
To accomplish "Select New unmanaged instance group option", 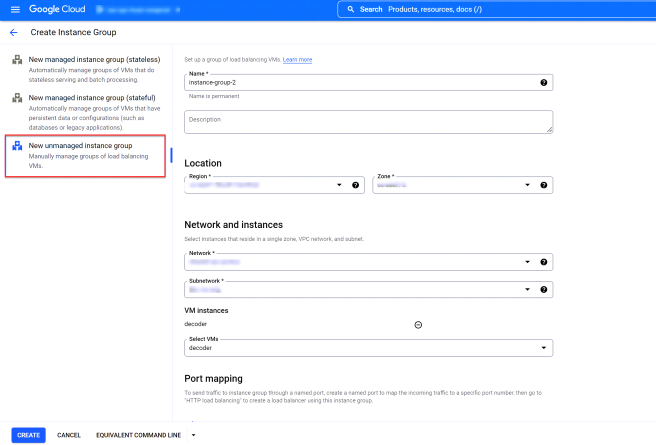I will [85, 156].
